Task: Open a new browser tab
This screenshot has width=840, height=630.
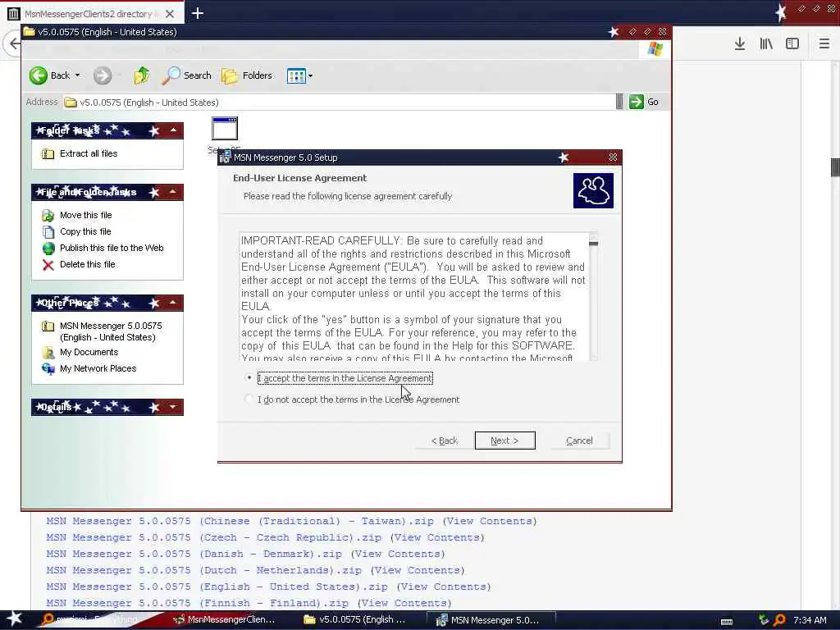Action: pyautogui.click(x=198, y=13)
